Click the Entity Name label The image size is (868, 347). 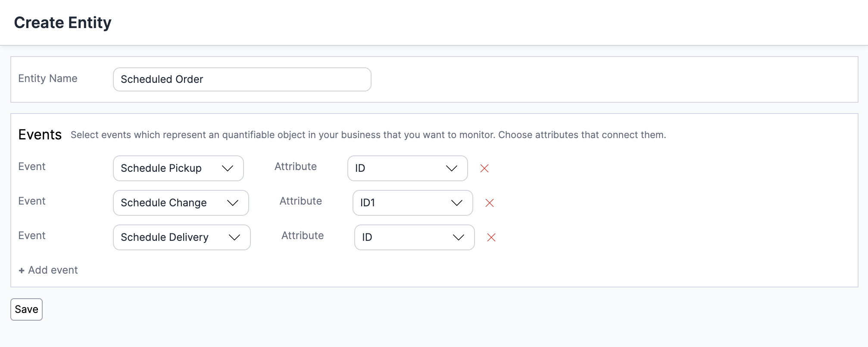coord(48,79)
